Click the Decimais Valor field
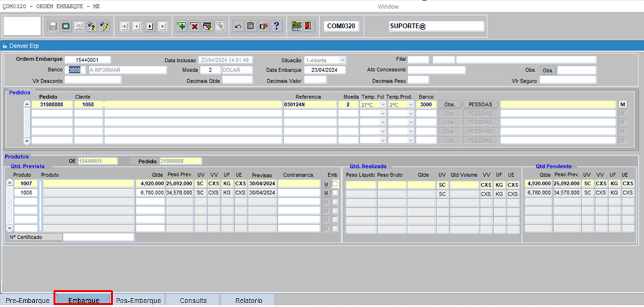Image resolution: width=644 pixels, height=307 pixels. pyautogui.click(x=315, y=80)
